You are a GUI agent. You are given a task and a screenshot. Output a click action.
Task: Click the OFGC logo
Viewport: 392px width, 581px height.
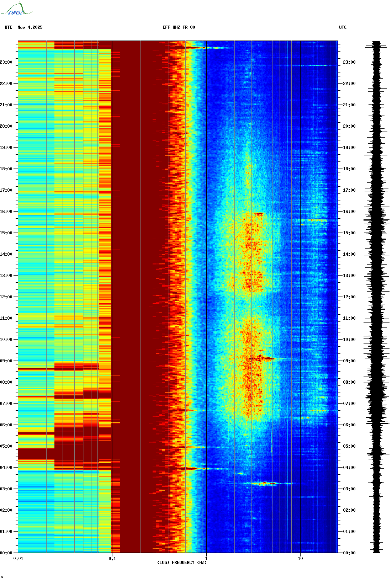(16, 9)
